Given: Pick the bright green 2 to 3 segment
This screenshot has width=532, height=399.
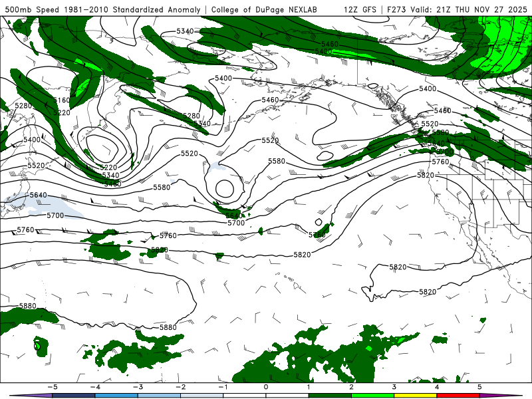Looking at the screenshot, I should (373, 396).
